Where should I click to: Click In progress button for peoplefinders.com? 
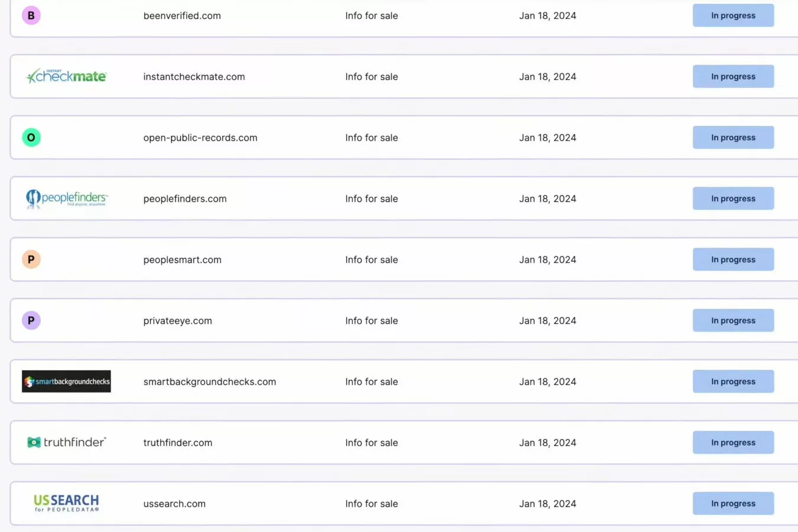click(733, 199)
